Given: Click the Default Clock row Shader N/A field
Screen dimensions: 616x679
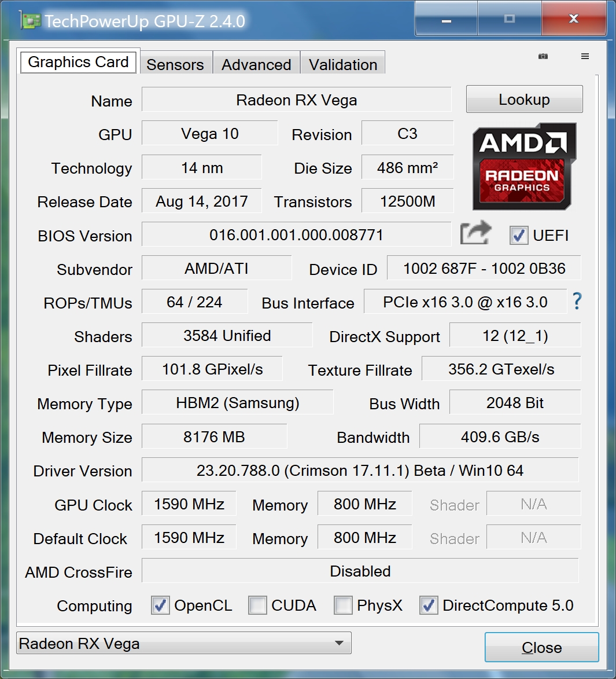Looking at the screenshot, I should [x=534, y=537].
